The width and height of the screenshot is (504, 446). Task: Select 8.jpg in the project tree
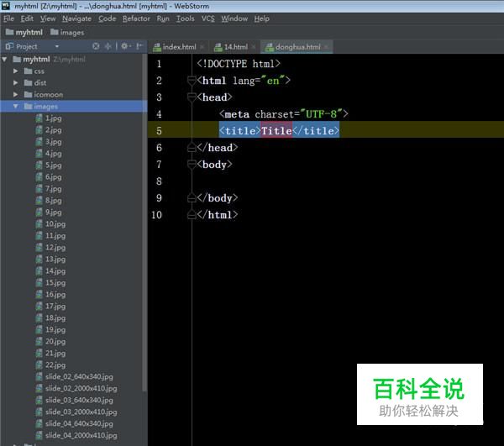(53, 201)
